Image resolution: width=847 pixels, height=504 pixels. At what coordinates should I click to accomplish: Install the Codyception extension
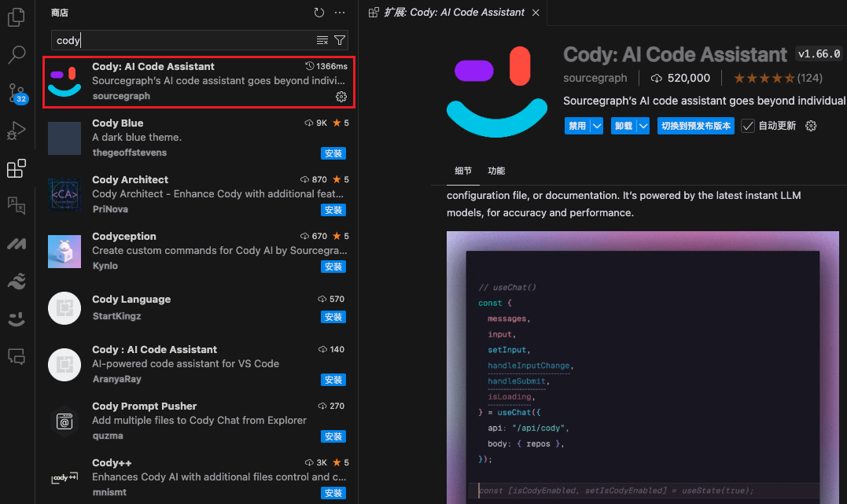[x=333, y=267]
